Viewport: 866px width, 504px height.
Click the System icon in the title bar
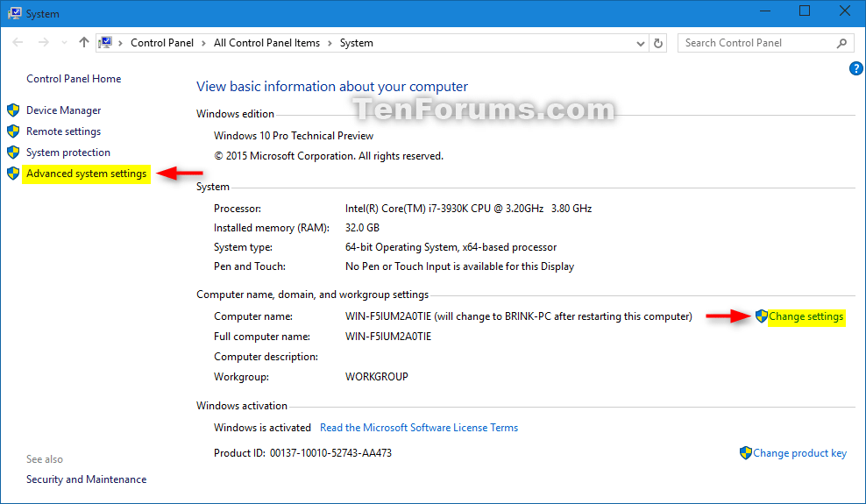[x=14, y=13]
